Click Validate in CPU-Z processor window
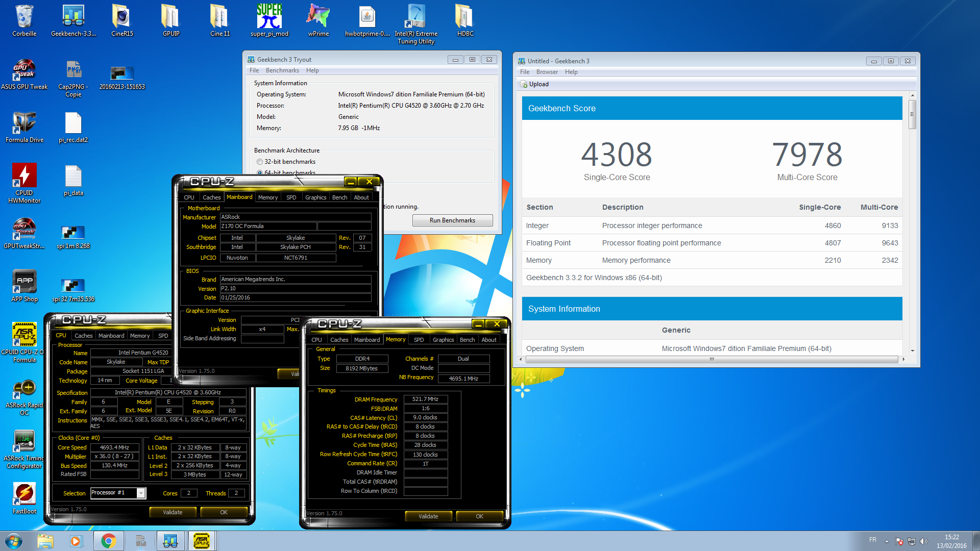The image size is (980, 551). [173, 512]
